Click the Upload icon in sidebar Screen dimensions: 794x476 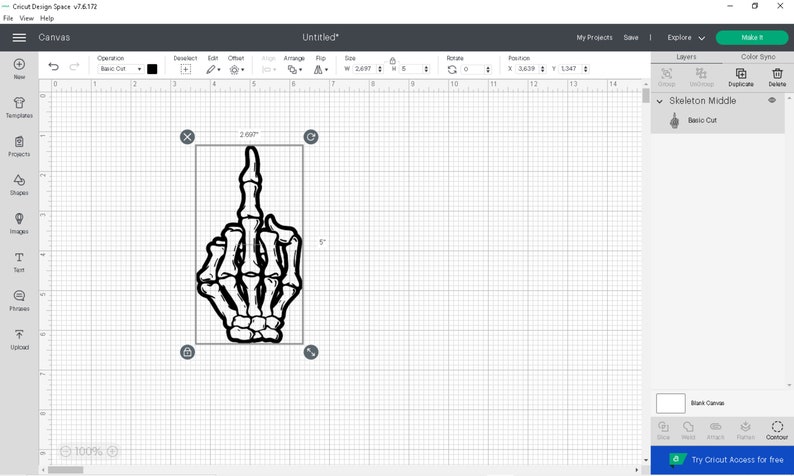click(19, 338)
